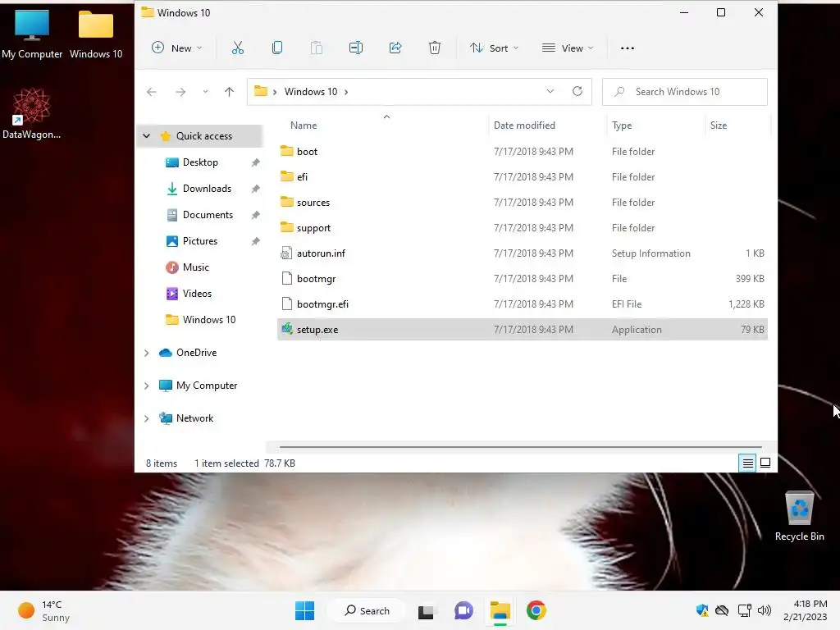Click the taskbar Search box

367,610
